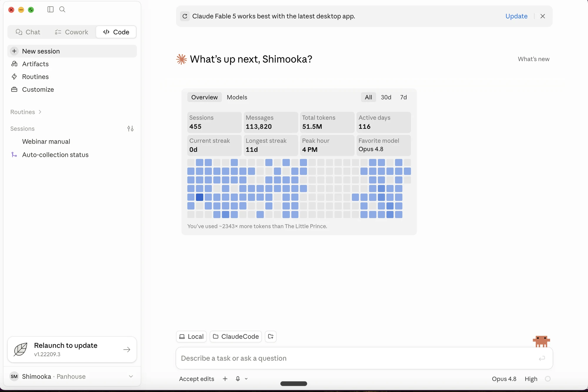Click the Routines lightning bolt icon
The image size is (588, 392).
(x=14, y=77)
